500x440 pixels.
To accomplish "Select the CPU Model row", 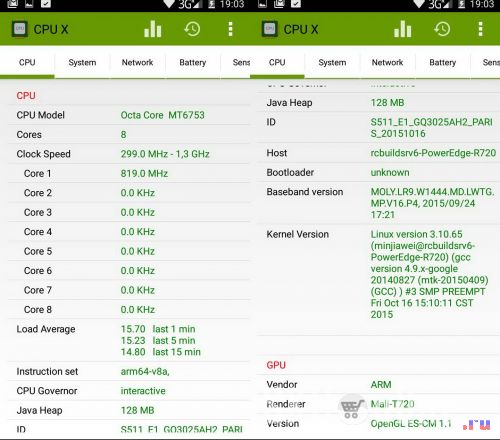I will pos(129,115).
